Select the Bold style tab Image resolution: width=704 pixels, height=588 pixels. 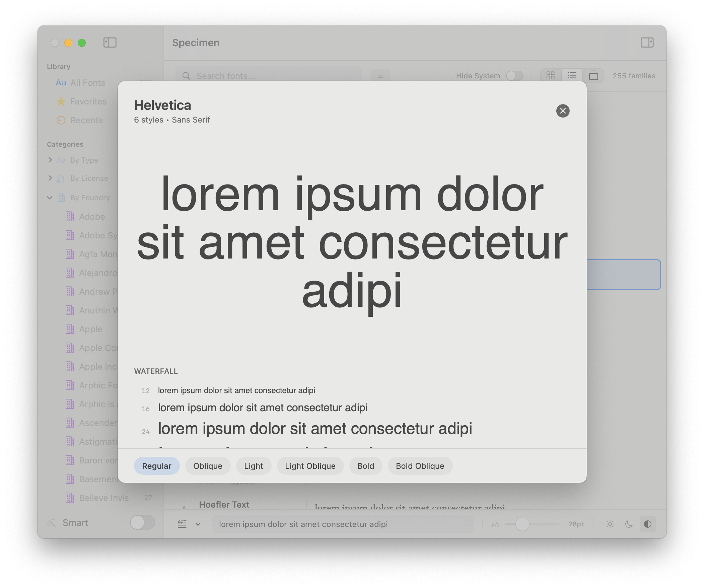(x=365, y=466)
